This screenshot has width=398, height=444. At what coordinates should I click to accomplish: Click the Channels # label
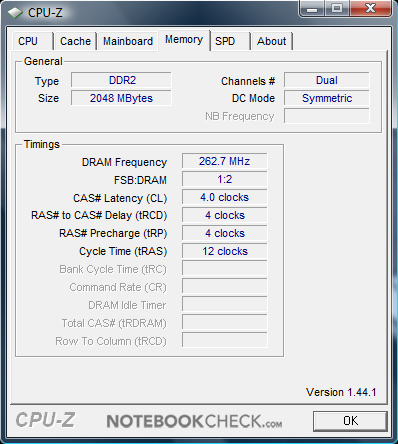click(x=248, y=81)
